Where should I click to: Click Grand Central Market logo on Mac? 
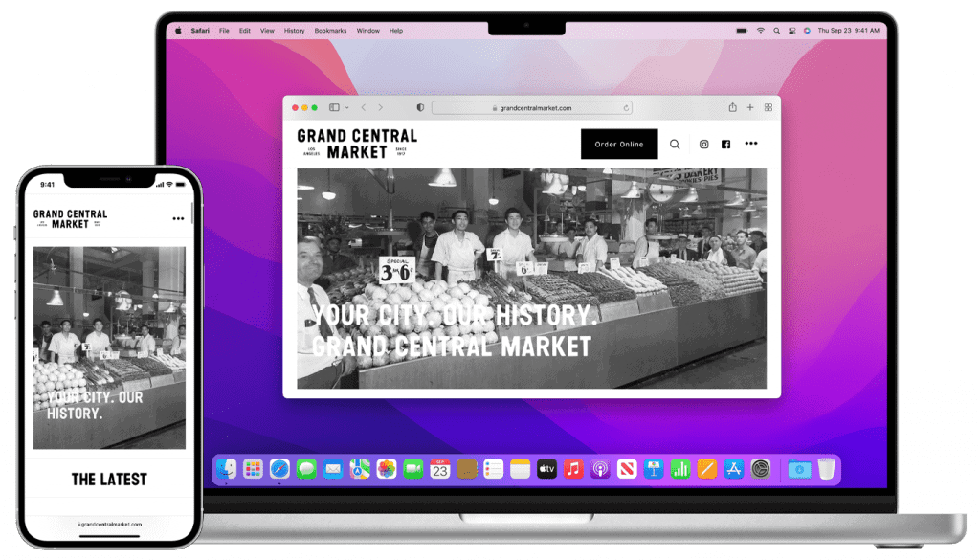click(357, 144)
